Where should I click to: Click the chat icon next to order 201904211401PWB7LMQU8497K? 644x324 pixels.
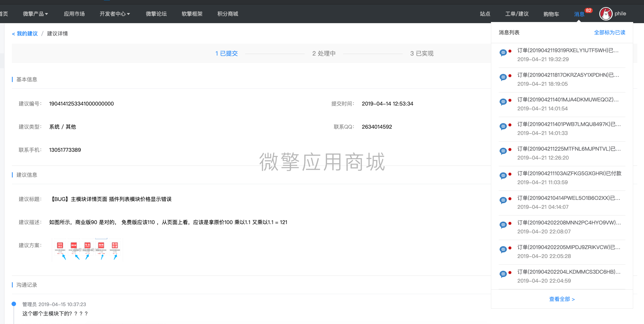[503, 126]
